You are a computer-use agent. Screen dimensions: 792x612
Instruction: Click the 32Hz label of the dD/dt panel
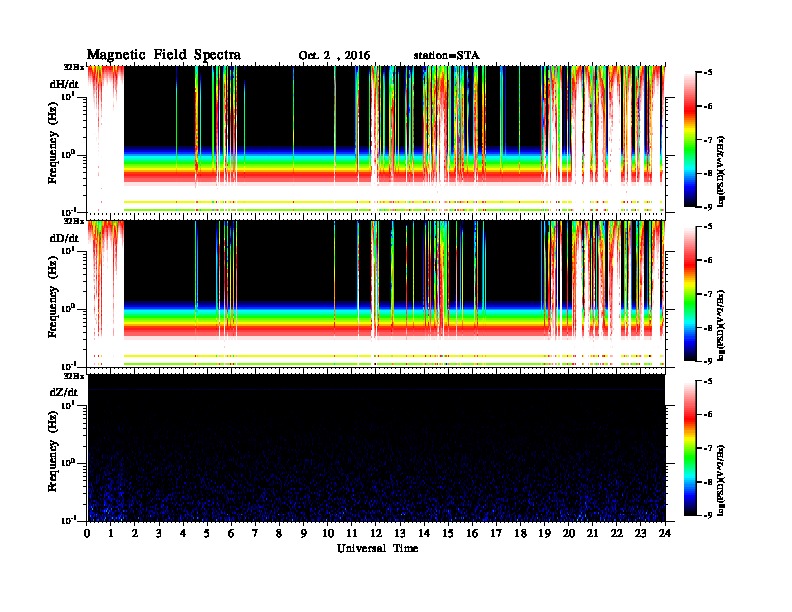pos(74,221)
